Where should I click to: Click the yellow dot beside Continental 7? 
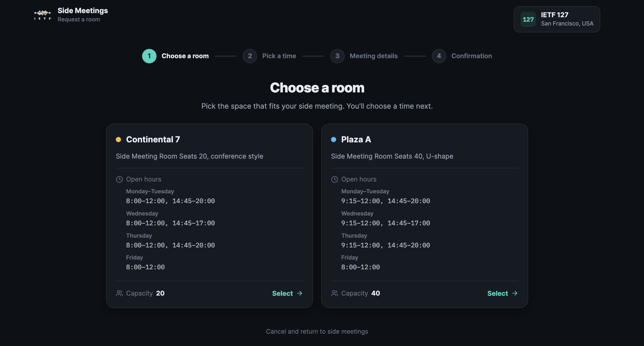[x=118, y=140]
